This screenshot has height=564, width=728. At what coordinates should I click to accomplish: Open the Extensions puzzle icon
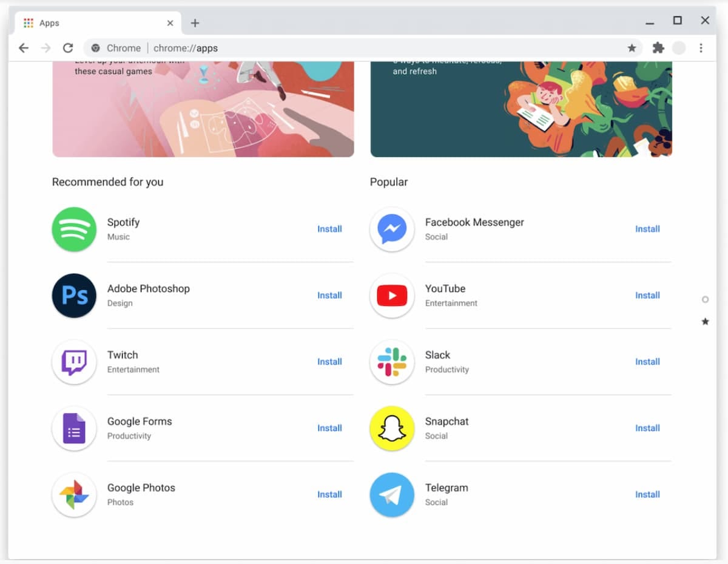coord(658,48)
